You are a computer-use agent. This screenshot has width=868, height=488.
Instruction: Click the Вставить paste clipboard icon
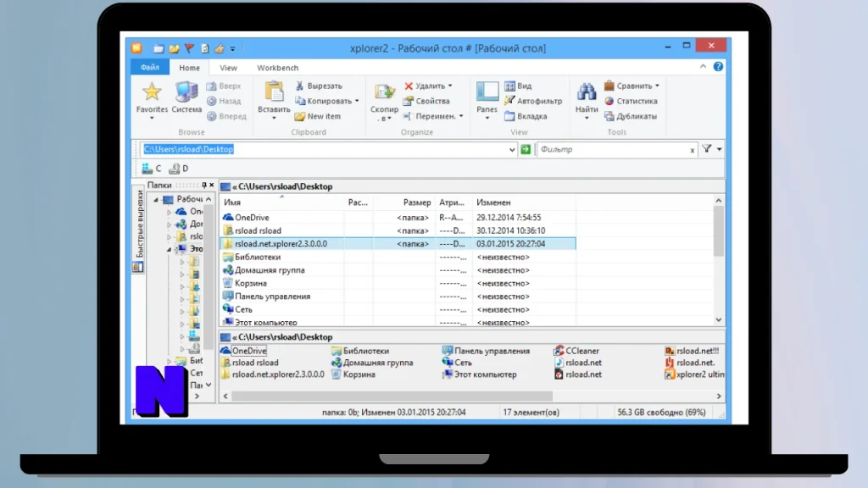(x=274, y=93)
